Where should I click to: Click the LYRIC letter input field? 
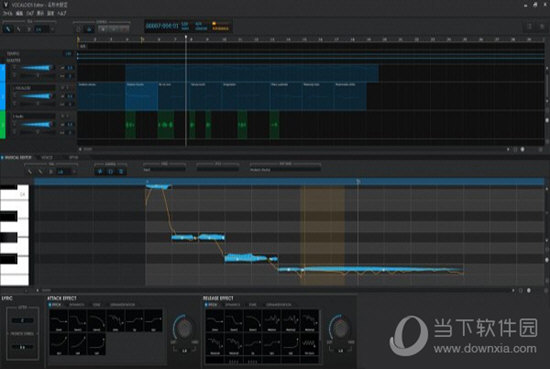click(22, 320)
